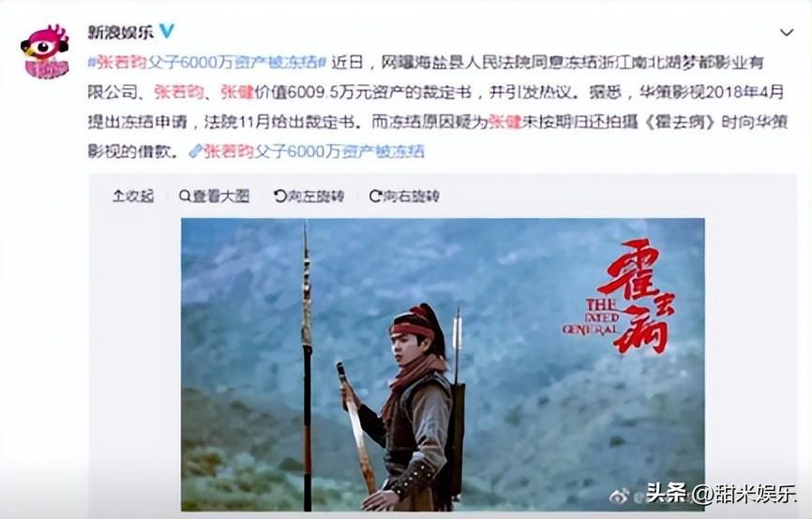The height and width of the screenshot is (519, 812).
Task: Rotate the image with 向左旋转
Action: coord(309,196)
